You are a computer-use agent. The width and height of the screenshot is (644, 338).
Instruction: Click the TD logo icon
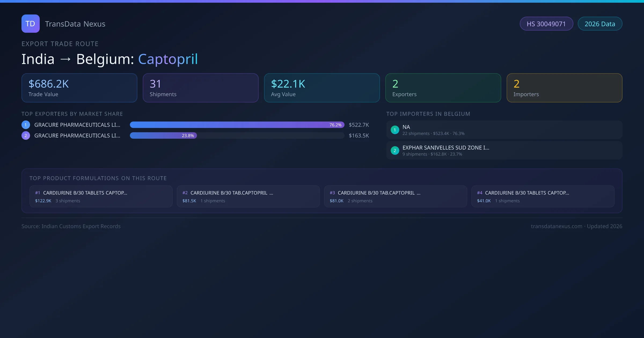tap(30, 24)
